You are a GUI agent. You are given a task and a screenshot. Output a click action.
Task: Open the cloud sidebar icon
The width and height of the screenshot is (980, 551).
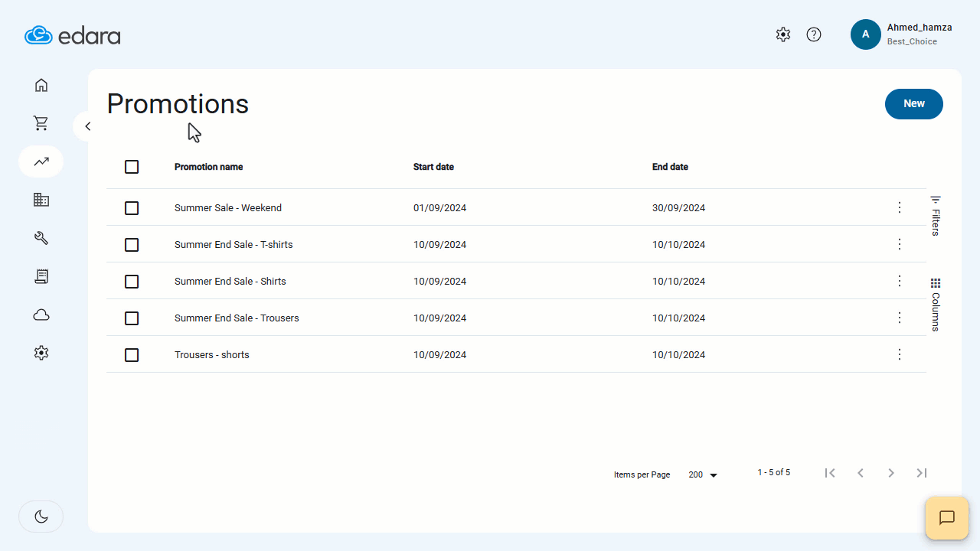click(x=41, y=315)
